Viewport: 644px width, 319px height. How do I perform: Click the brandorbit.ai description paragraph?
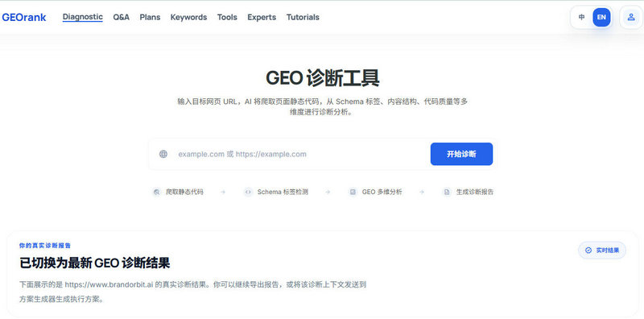pyautogui.click(x=192, y=292)
